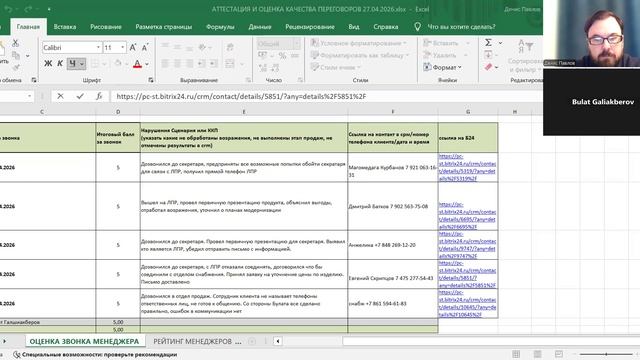Viewport: 640px width, 360px height.
Task: Click the wrap text icon
Action: pos(230,47)
